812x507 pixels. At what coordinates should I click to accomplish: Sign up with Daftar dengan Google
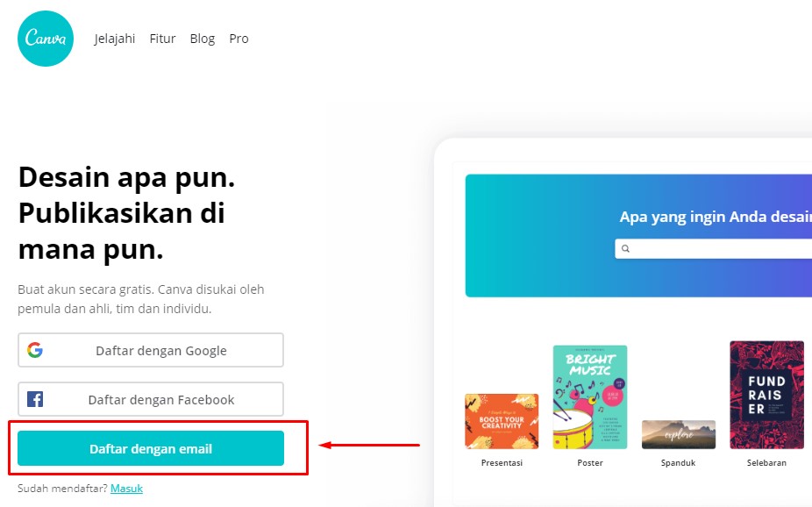pos(151,350)
